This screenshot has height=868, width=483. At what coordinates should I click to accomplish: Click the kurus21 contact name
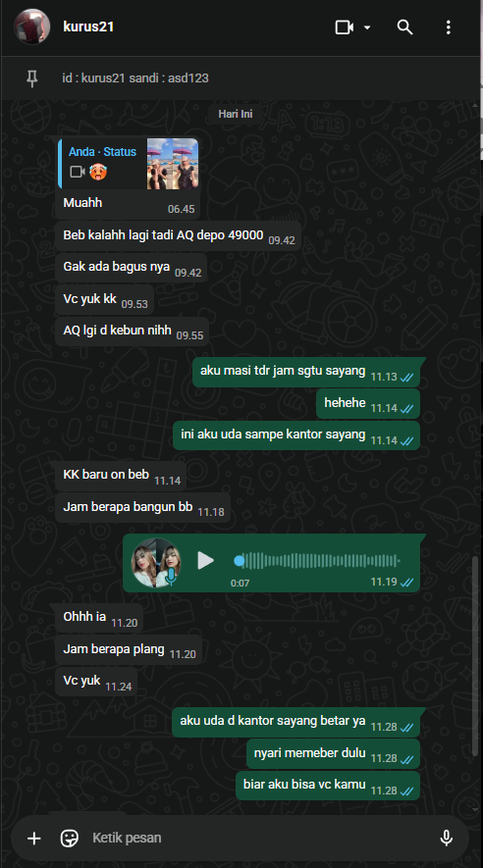click(x=88, y=26)
